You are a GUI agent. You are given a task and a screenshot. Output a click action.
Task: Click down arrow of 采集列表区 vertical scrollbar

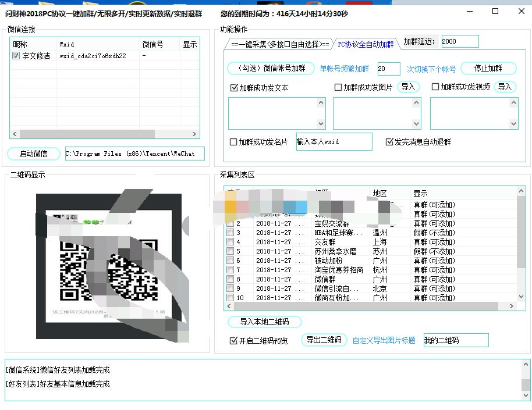point(521,297)
